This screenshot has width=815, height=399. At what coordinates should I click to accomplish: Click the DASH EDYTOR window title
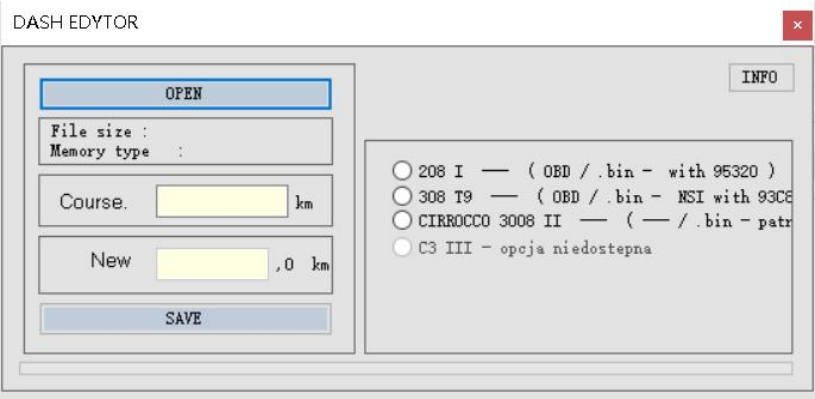(x=75, y=22)
